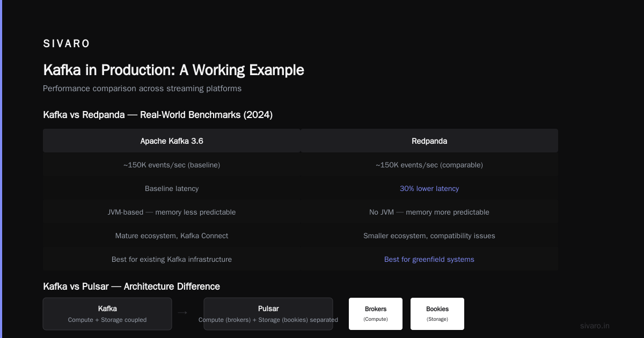The width and height of the screenshot is (644, 338).
Task: Click the SIVARO logo text
Action: 67,44
